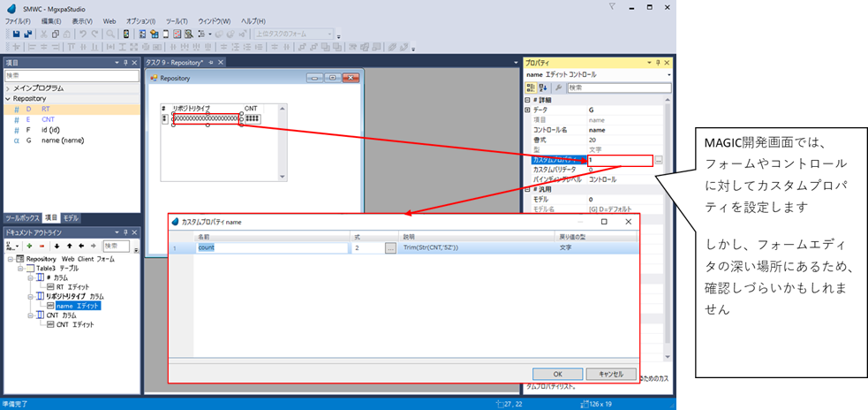Switch to the ツールボックス tab

click(22, 216)
